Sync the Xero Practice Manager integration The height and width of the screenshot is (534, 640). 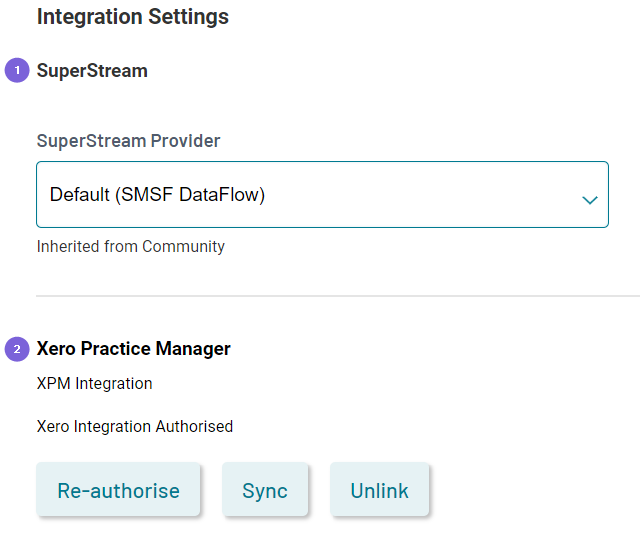[x=264, y=490]
